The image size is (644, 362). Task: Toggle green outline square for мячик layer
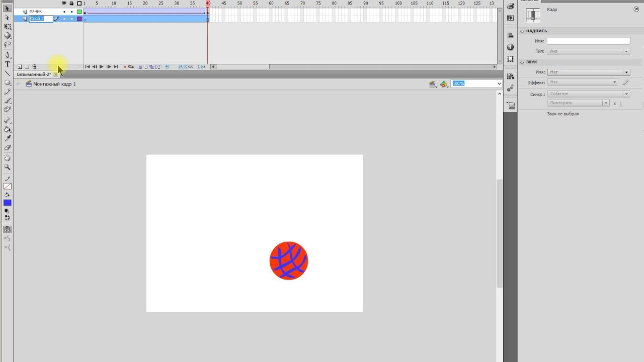(79, 12)
